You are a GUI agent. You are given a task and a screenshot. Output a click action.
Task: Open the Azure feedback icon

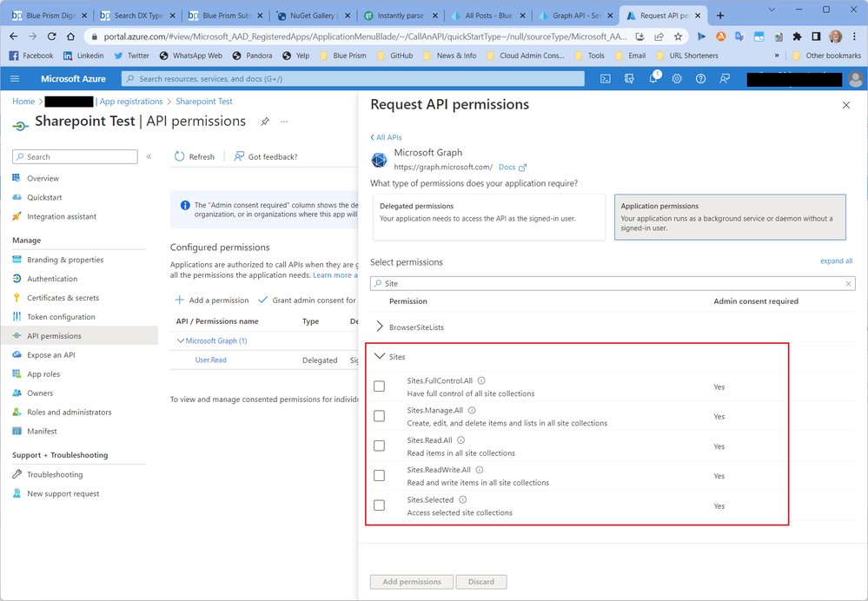point(724,78)
